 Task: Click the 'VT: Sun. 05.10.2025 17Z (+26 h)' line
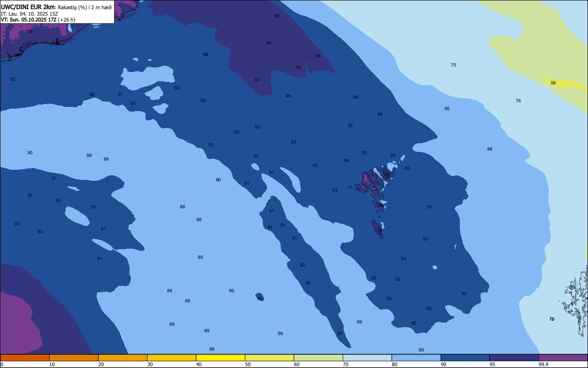pyautogui.click(x=38, y=20)
